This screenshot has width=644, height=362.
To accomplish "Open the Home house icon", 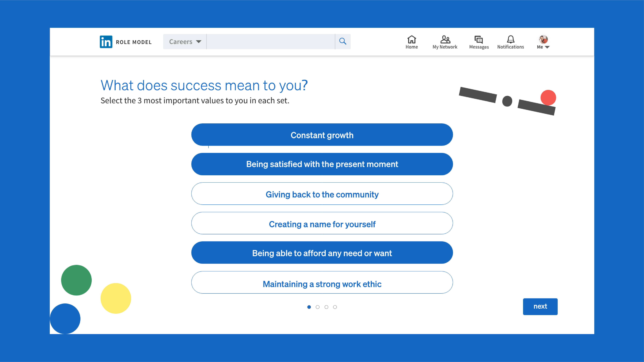I will click(411, 39).
